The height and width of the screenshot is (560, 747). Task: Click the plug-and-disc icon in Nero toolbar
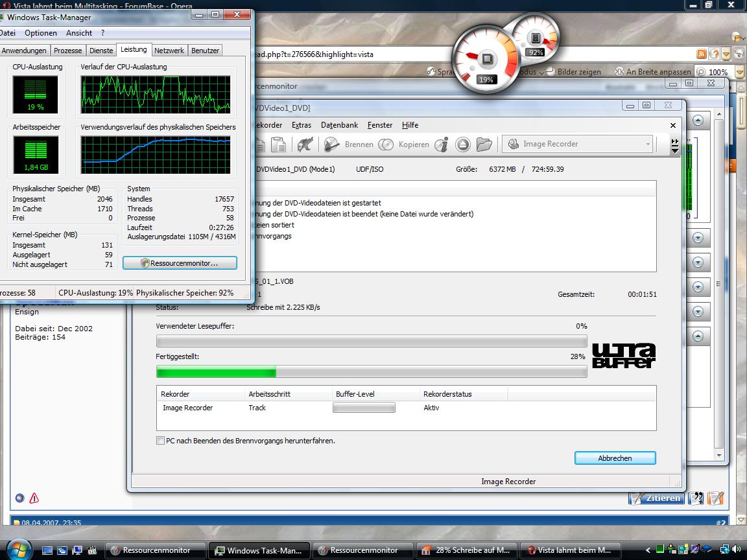[x=305, y=145]
